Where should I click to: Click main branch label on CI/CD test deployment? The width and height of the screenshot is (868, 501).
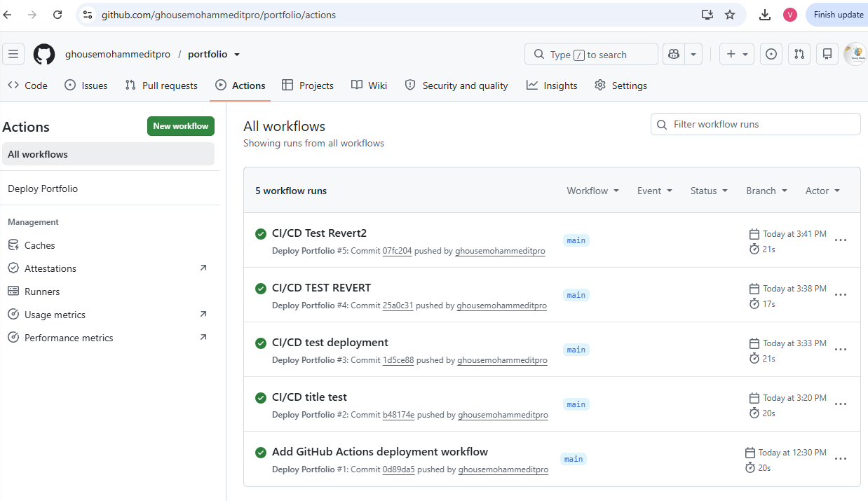[576, 350]
